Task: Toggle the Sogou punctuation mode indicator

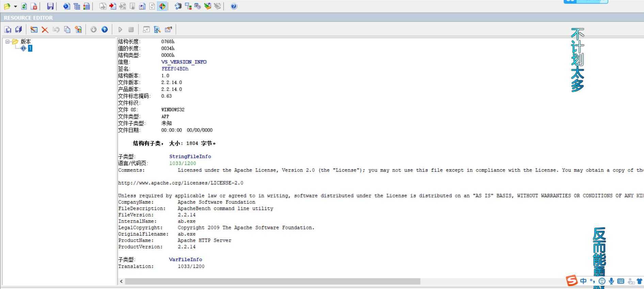Action: [x=593, y=281]
